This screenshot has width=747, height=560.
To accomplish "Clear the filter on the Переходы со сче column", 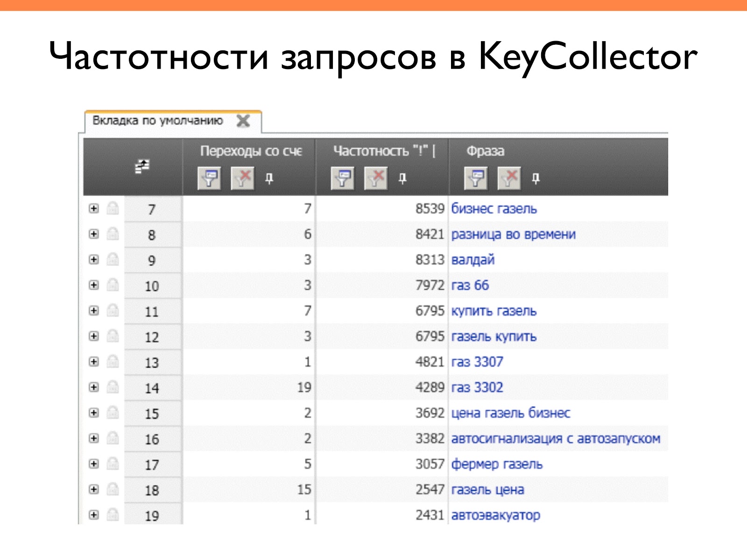I will (243, 178).
